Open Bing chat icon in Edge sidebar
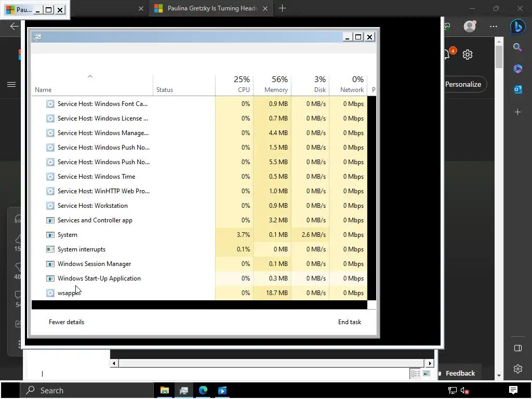This screenshot has width=532, height=399. tap(518, 26)
